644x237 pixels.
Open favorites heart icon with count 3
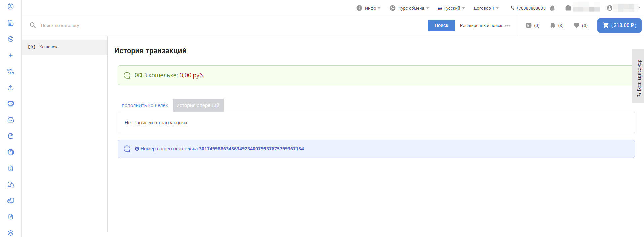pyautogui.click(x=580, y=25)
